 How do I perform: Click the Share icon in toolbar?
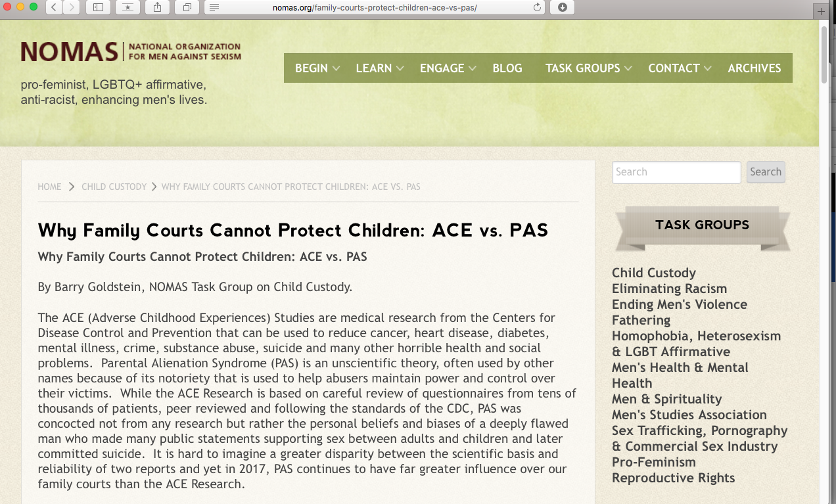pos(157,7)
